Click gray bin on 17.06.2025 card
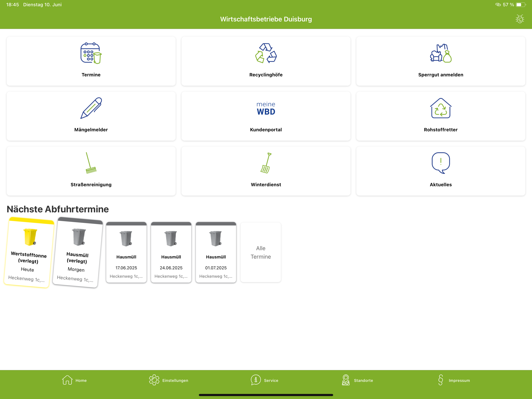The height and width of the screenshot is (399, 532). [126, 238]
